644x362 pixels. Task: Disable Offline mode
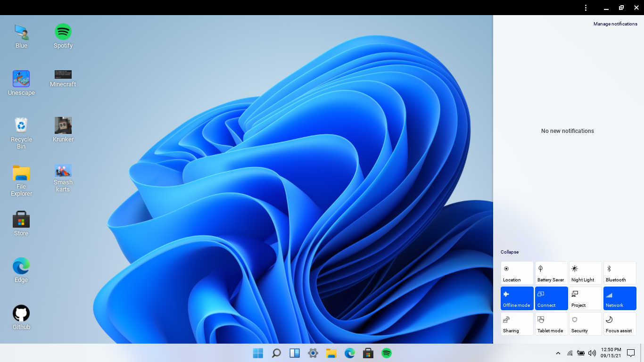517,298
